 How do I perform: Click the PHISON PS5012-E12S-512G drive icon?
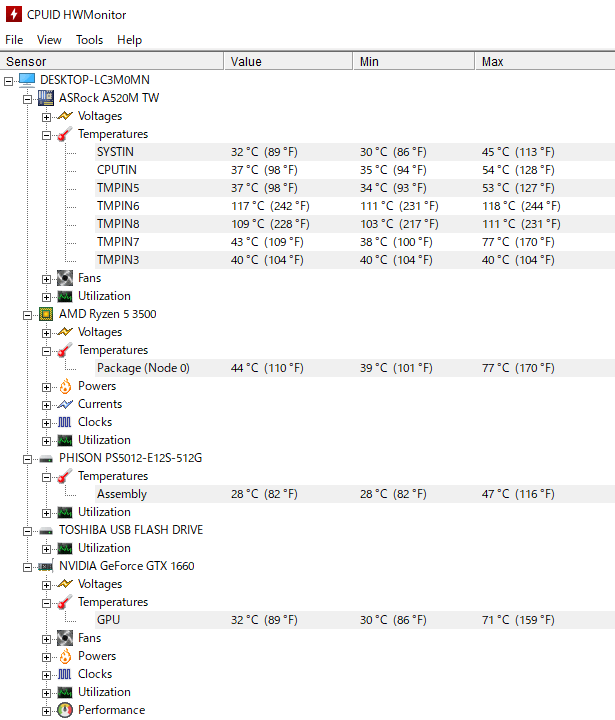[46, 458]
